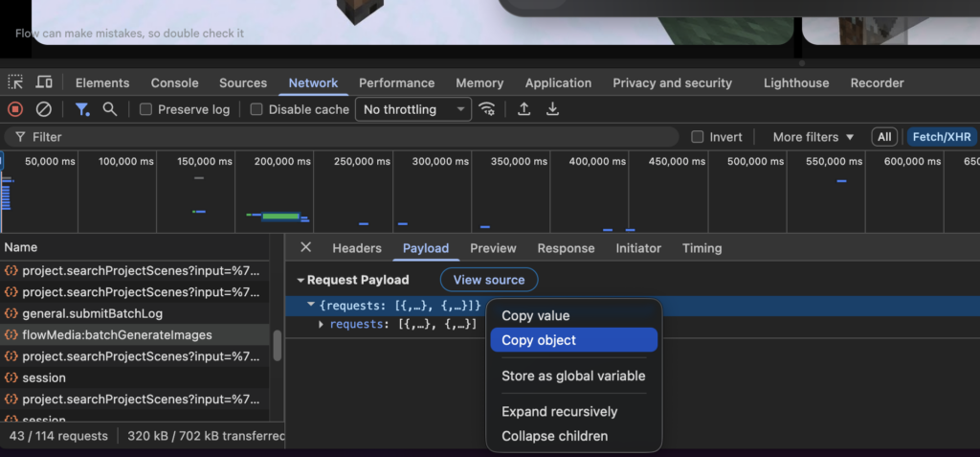Export HAR file with download icon

point(552,109)
